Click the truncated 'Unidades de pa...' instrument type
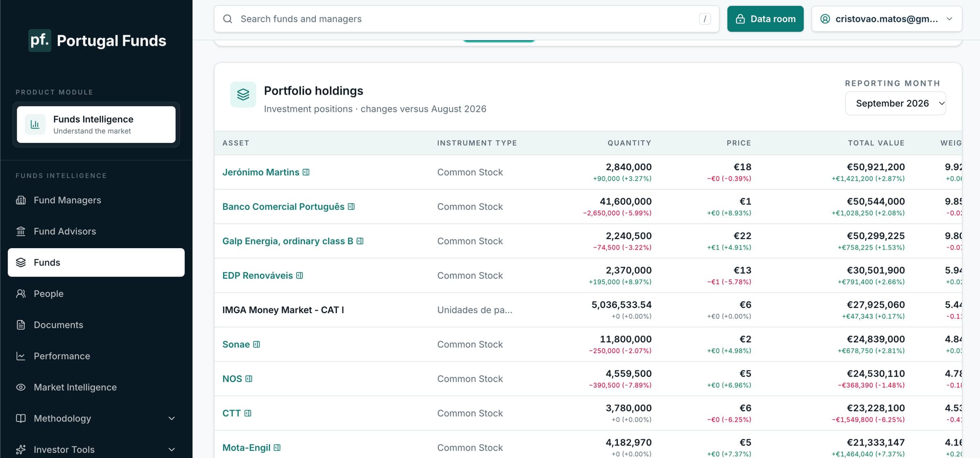Image resolution: width=980 pixels, height=458 pixels. tap(475, 310)
